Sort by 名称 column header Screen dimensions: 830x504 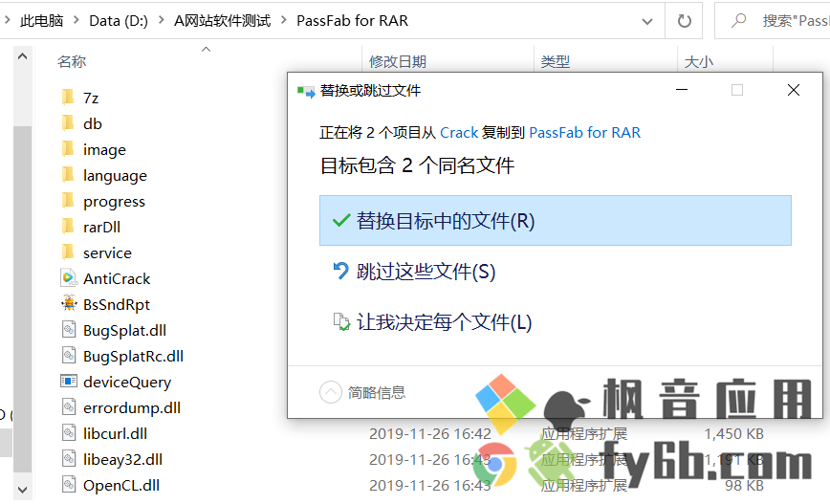click(72, 62)
